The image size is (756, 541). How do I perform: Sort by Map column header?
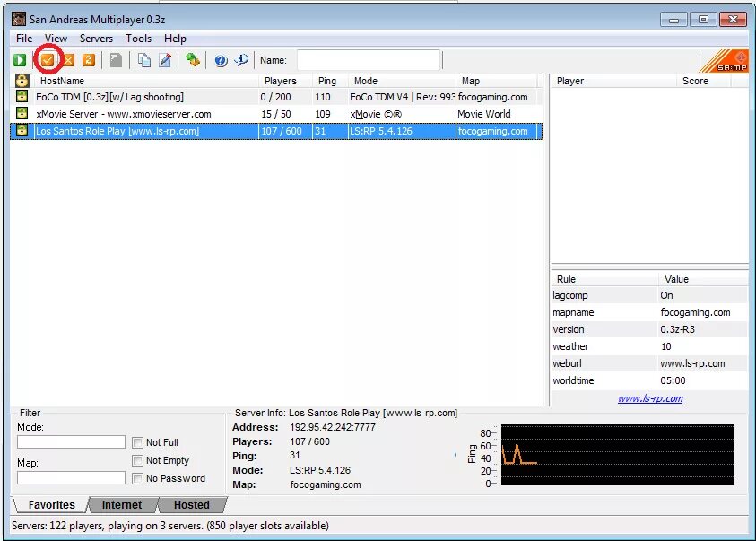point(496,81)
